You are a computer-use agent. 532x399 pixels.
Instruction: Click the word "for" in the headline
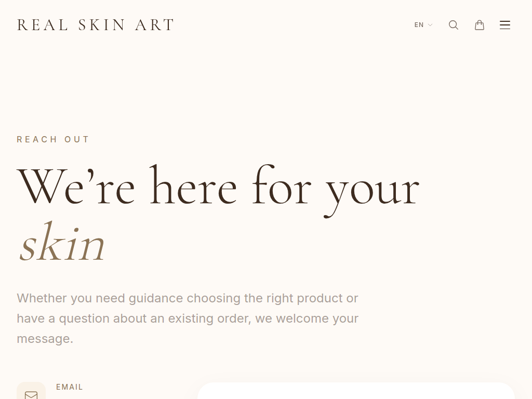point(282,187)
